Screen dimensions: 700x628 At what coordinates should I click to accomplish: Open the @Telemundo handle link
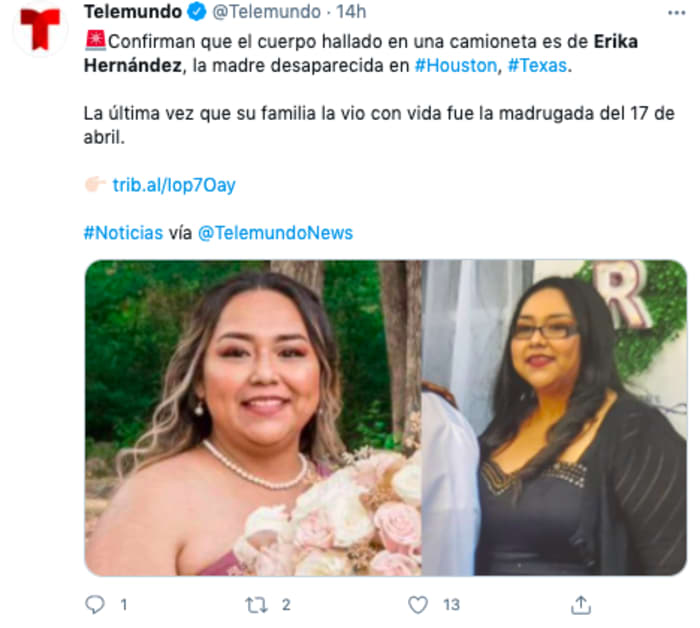267,12
